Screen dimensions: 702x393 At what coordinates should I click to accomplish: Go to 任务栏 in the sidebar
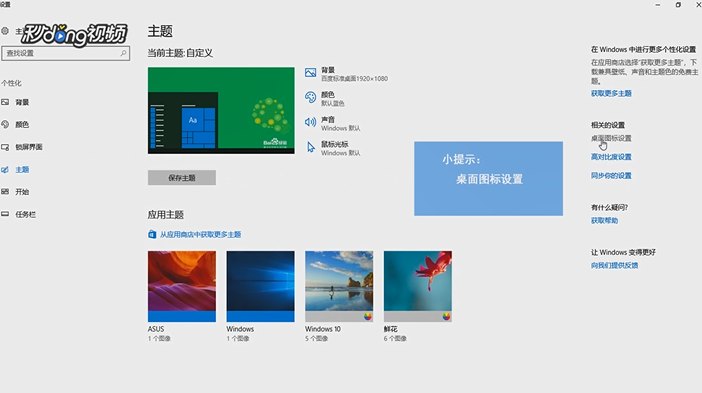coord(26,214)
